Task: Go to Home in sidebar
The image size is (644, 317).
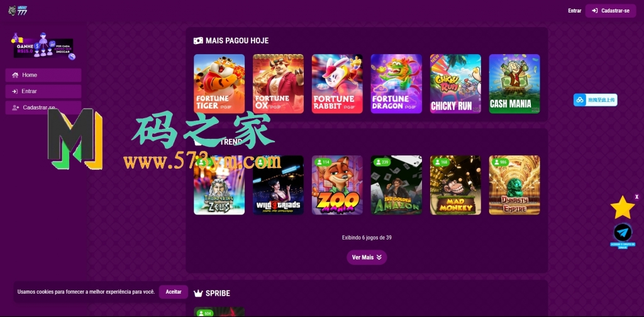Action: [x=43, y=75]
